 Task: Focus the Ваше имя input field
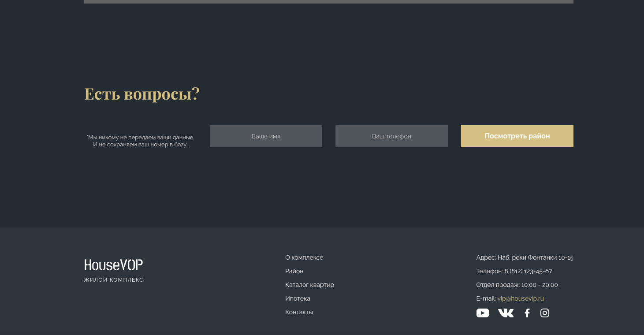click(266, 136)
